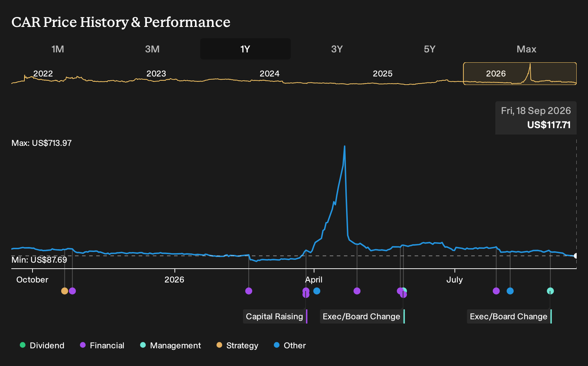
Task: Toggle the Dividend legend filter
Action: (x=42, y=345)
